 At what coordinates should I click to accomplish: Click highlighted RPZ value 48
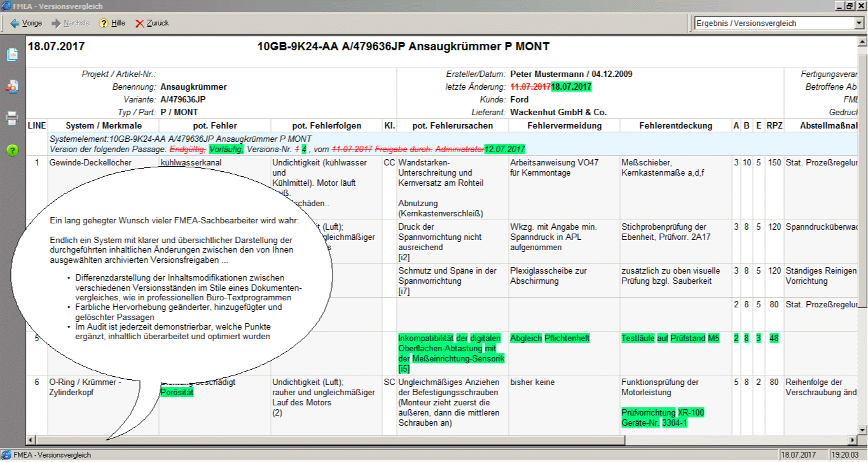tap(775, 338)
